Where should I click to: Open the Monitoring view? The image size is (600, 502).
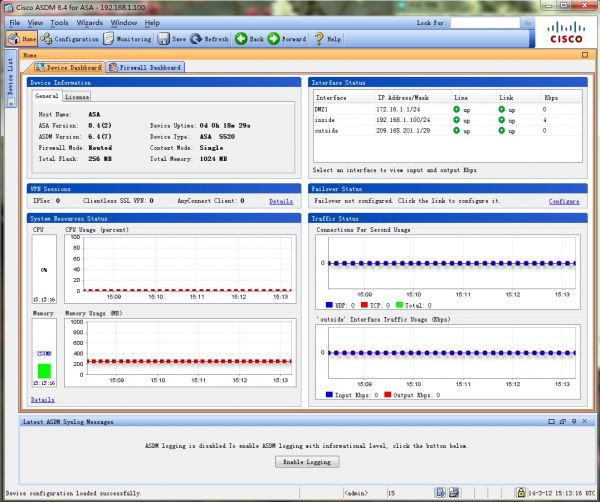128,39
